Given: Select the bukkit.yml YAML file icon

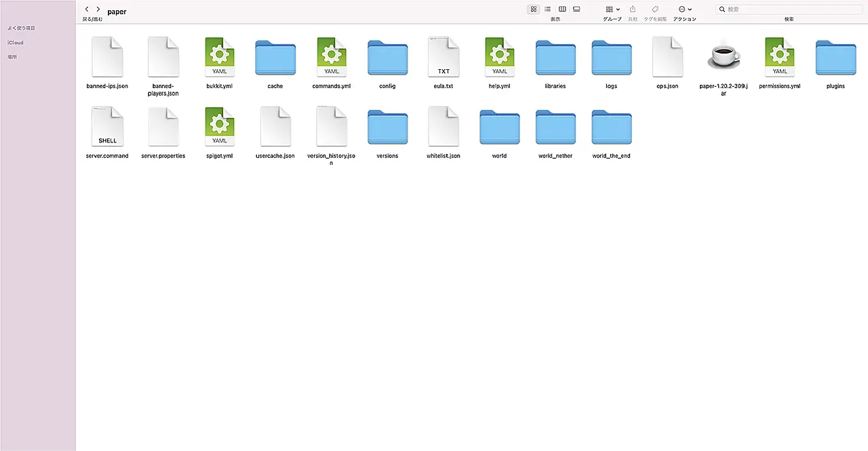Looking at the screenshot, I should 219,57.
